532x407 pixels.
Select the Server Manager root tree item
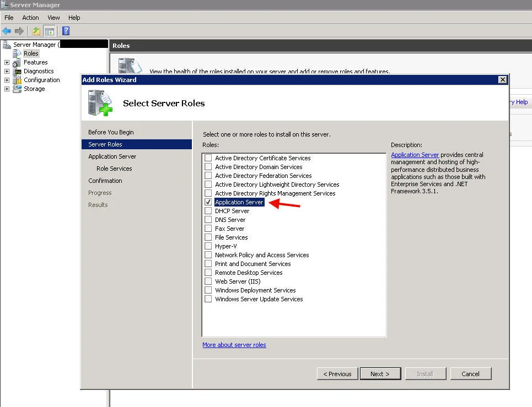[36, 45]
